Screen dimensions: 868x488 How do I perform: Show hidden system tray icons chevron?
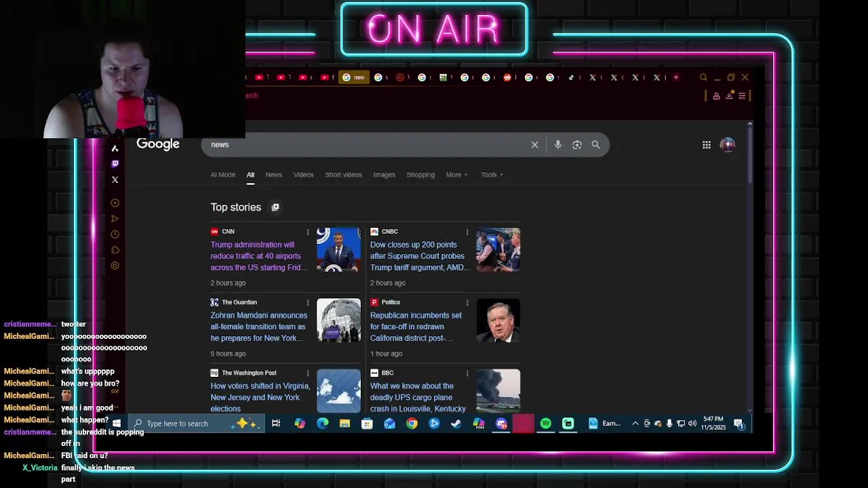(635, 424)
